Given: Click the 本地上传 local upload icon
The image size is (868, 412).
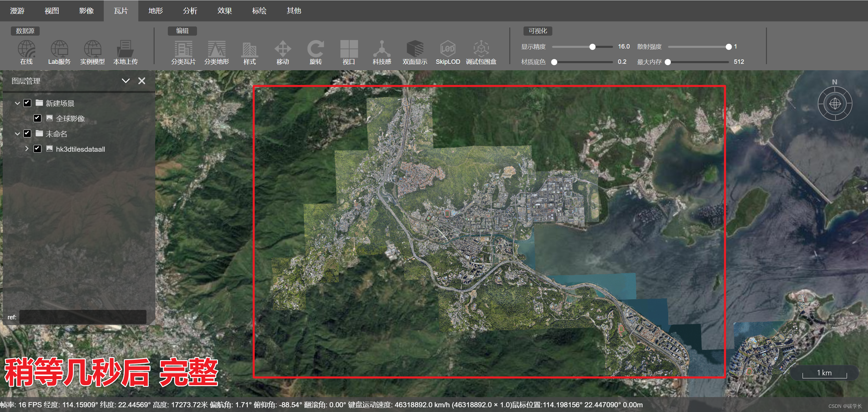Looking at the screenshot, I should click(x=125, y=53).
